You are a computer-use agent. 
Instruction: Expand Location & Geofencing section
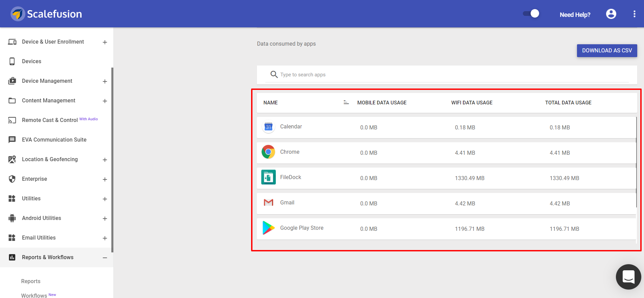105,160
